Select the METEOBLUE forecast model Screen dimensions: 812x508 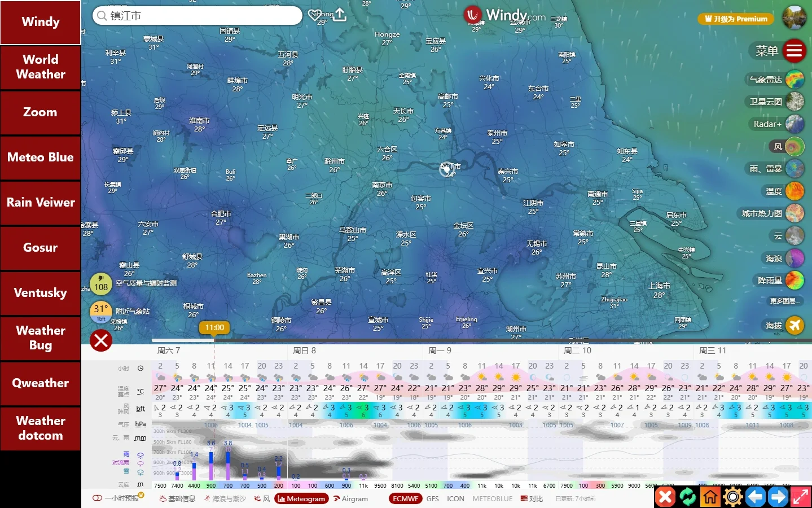(493, 499)
